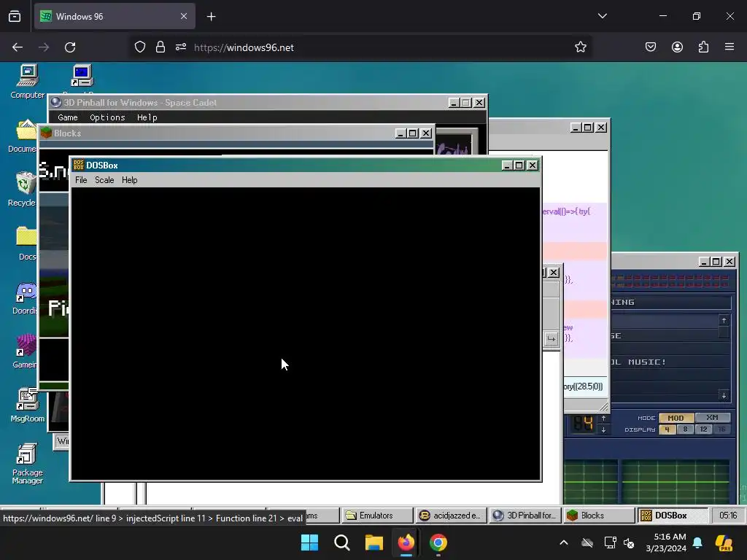Close the small window behind DOSBox

tap(554, 273)
